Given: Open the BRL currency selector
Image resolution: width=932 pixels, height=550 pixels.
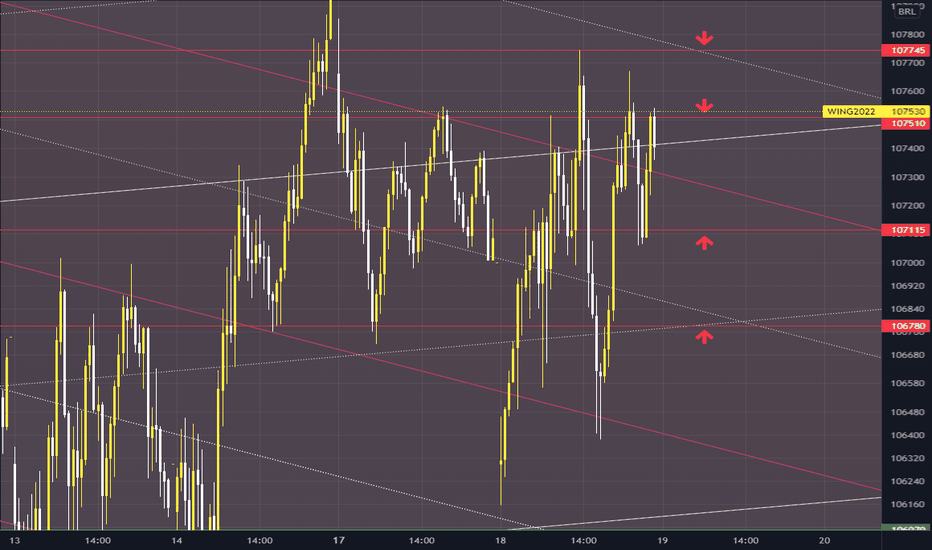Looking at the screenshot, I should click(x=906, y=11).
